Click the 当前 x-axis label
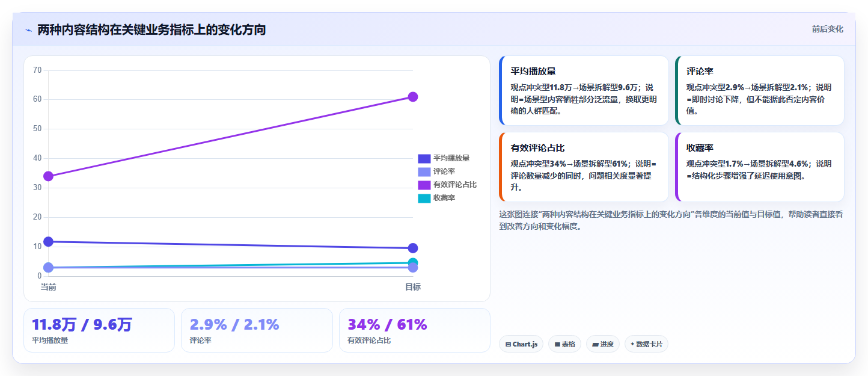This screenshot has width=868, height=376. pos(49,287)
